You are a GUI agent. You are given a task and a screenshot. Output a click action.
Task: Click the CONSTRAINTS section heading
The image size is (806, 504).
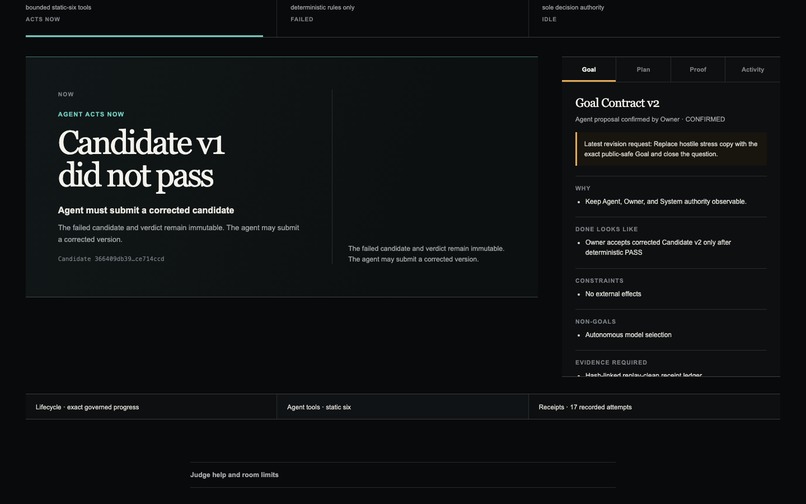click(x=599, y=281)
